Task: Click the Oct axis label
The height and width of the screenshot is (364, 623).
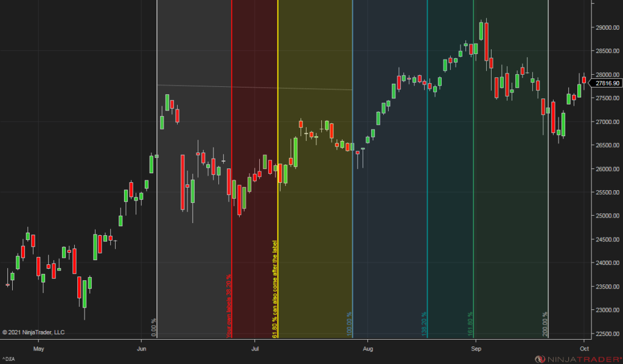Action: pyautogui.click(x=583, y=349)
